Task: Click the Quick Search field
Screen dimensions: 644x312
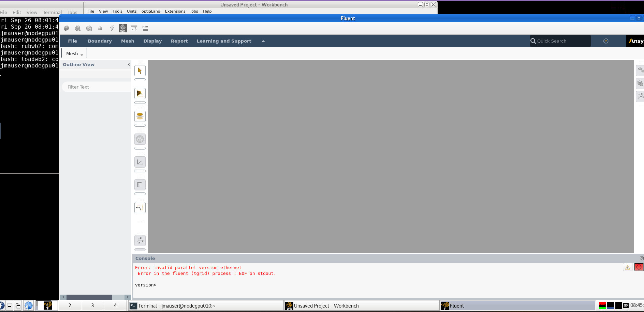Action: click(x=560, y=41)
